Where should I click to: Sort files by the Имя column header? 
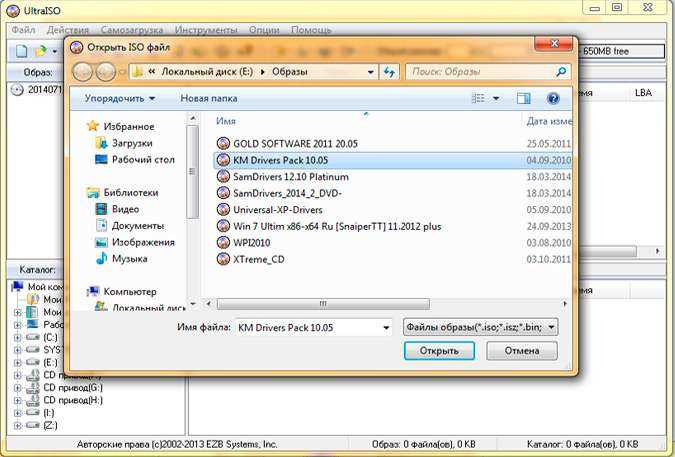pos(226,121)
